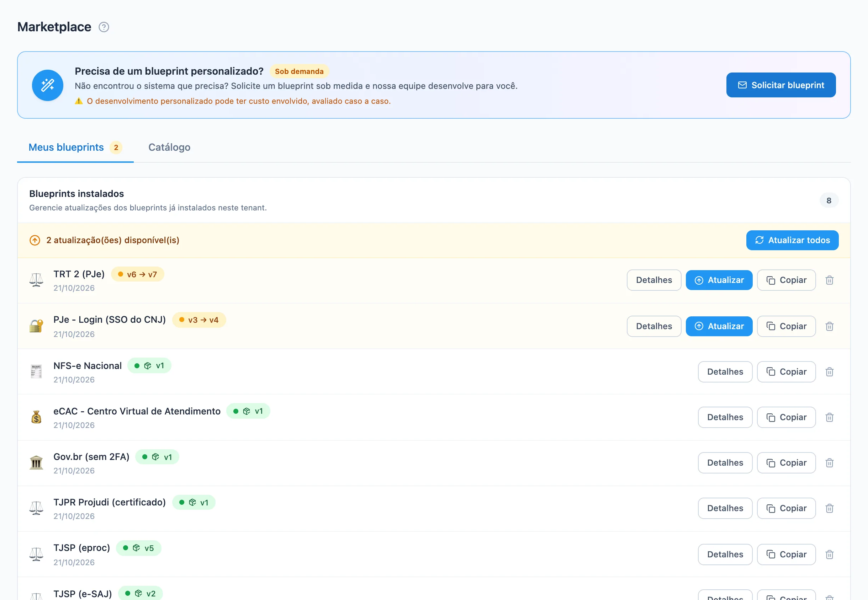Copy the eCAC blueprint
The image size is (868, 600).
pos(786,417)
